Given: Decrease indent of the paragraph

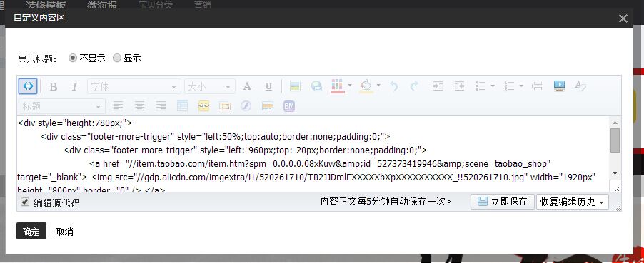Looking at the screenshot, I should click(x=459, y=86).
